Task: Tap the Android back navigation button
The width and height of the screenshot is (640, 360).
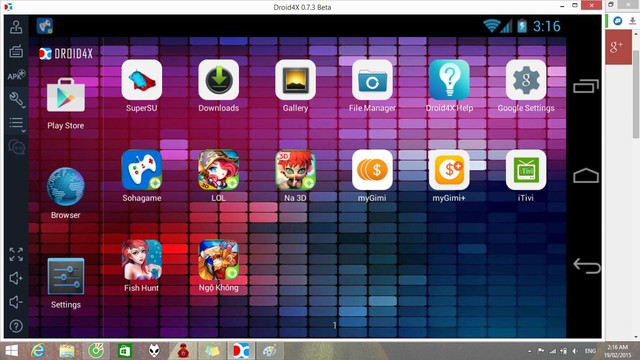Action: (x=587, y=265)
